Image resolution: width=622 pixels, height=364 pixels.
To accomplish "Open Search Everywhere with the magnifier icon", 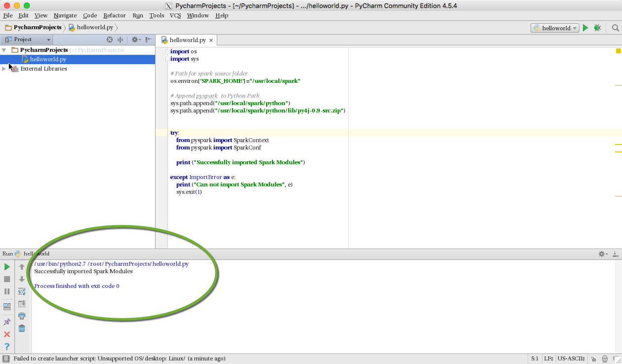I will coord(615,28).
